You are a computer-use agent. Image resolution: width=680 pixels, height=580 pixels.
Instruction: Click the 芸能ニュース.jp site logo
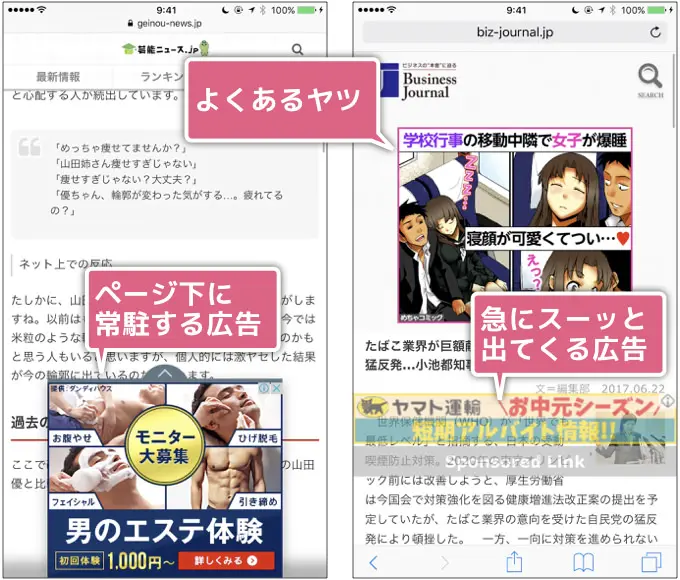coord(165,49)
